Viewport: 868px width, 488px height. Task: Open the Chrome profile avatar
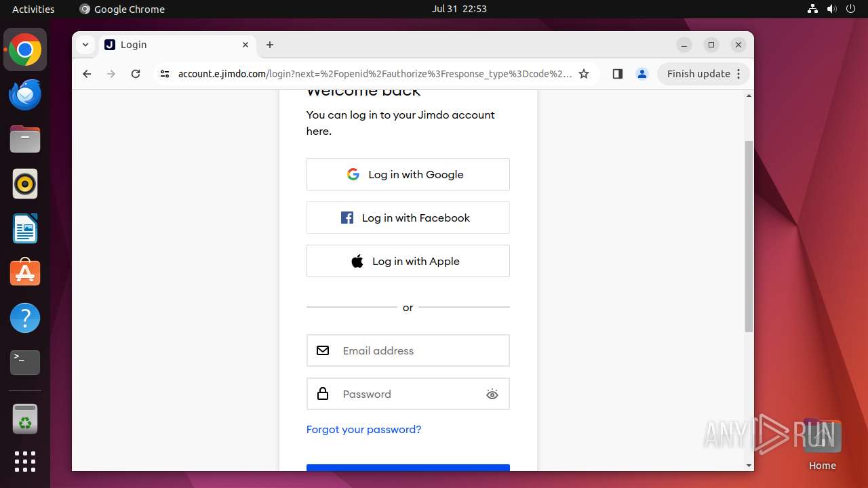pos(642,74)
